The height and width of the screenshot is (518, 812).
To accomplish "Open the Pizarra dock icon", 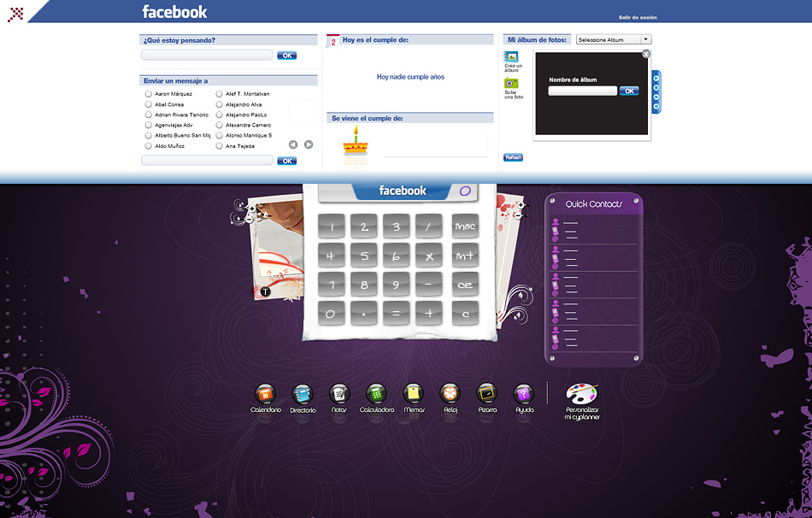I will (487, 394).
